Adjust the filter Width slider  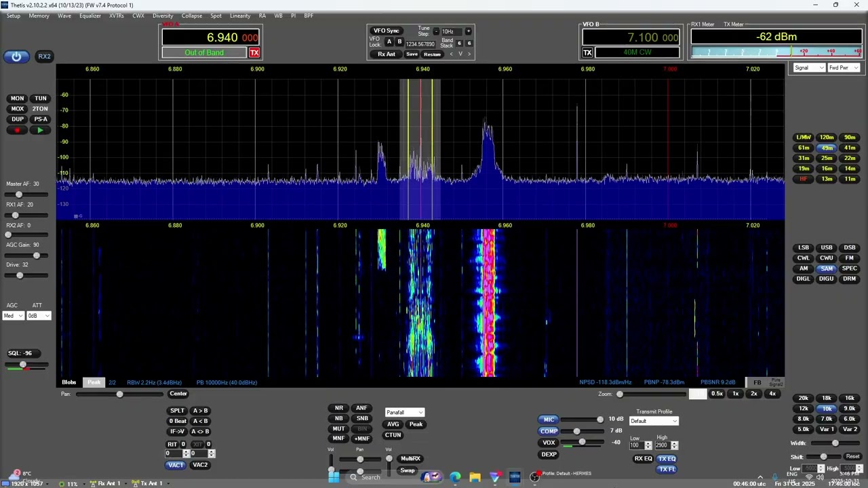[x=835, y=443]
